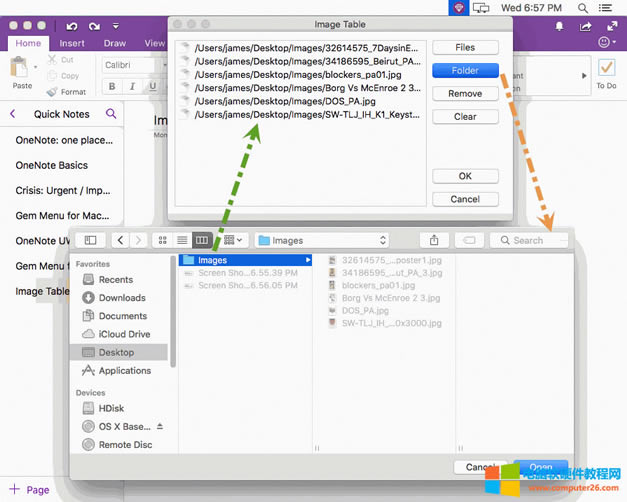Click the Remove button in Image Table

[x=465, y=94]
